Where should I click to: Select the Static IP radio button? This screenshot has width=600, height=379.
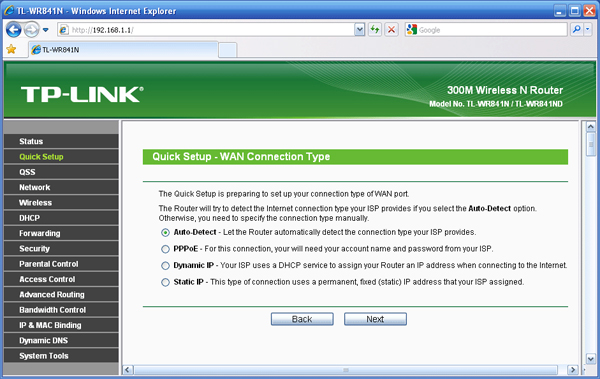coord(165,283)
